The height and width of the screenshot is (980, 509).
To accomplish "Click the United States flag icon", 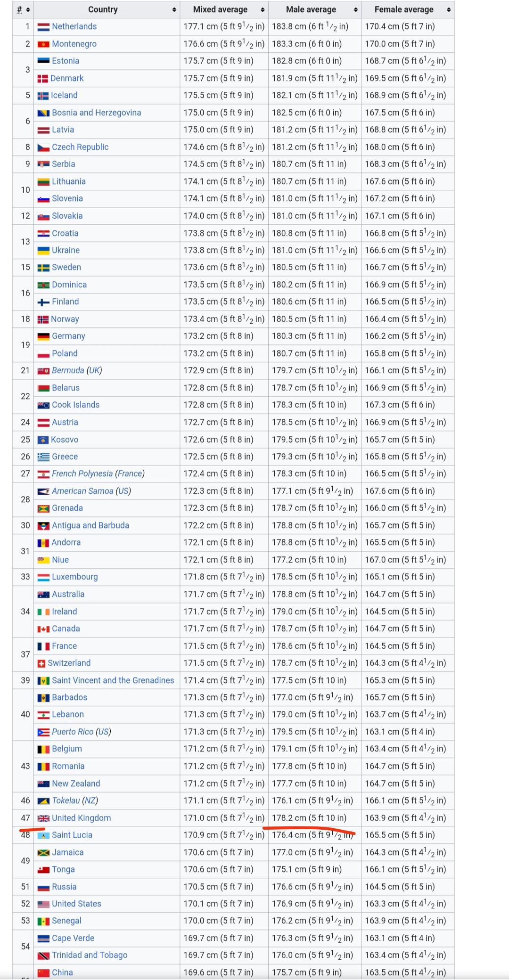I will pos(43,904).
